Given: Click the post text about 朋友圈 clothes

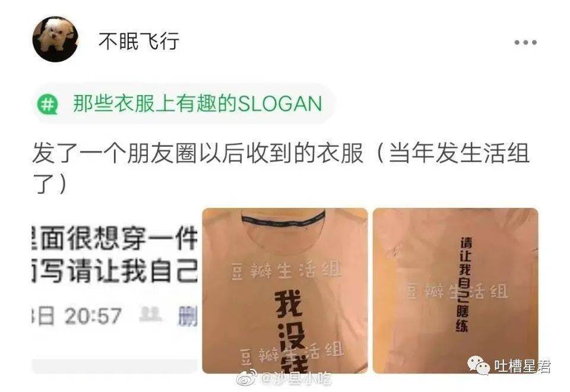Looking at the screenshot, I should [280, 167].
